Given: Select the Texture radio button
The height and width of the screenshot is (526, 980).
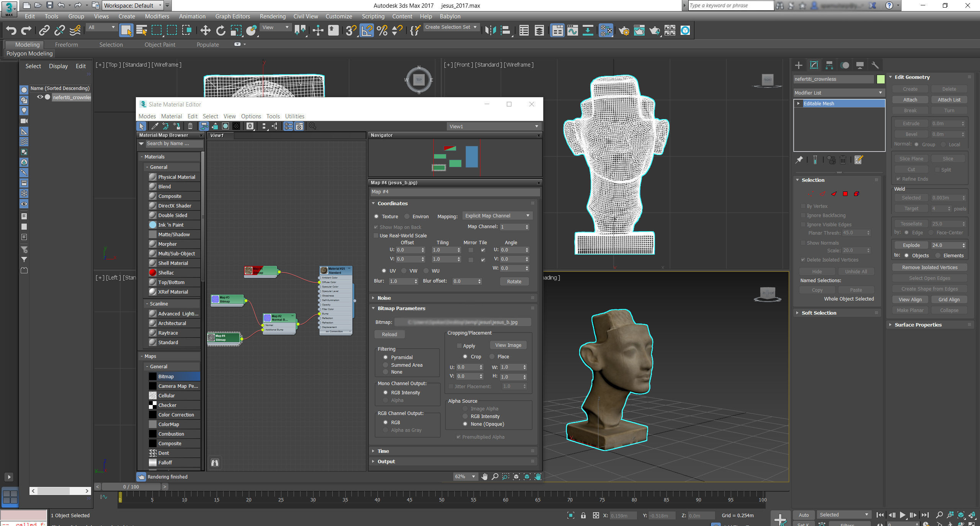Looking at the screenshot, I should (x=376, y=216).
